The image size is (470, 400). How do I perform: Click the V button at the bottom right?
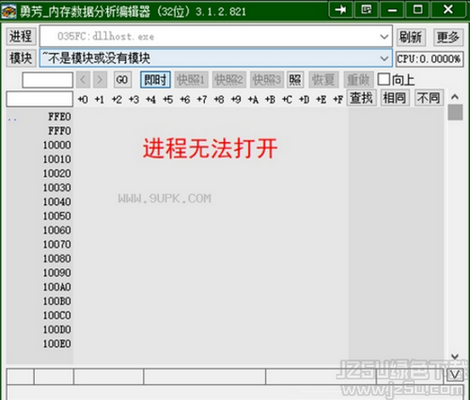tap(455, 375)
